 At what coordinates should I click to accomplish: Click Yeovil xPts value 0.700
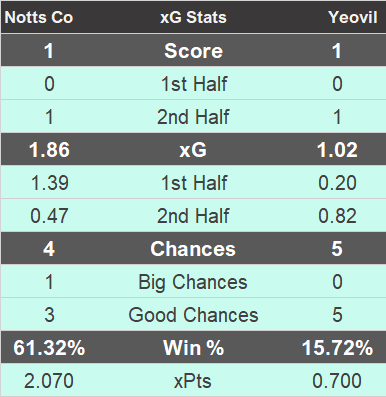[337, 381]
